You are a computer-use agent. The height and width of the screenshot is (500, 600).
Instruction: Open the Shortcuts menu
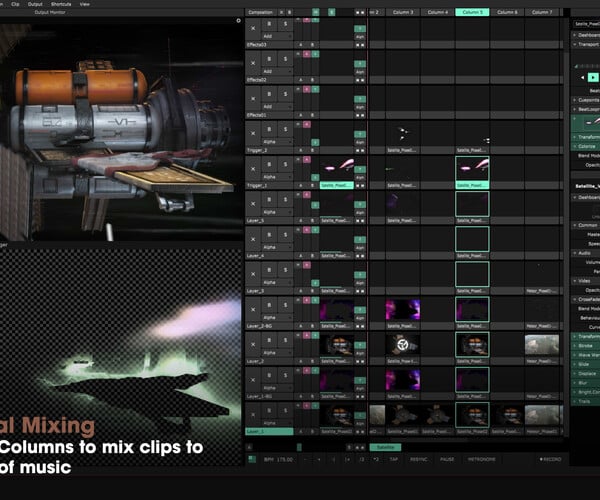pos(61,4)
